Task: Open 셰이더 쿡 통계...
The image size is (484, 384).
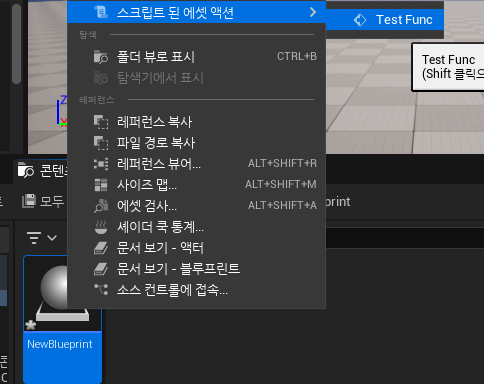Action: (196, 227)
